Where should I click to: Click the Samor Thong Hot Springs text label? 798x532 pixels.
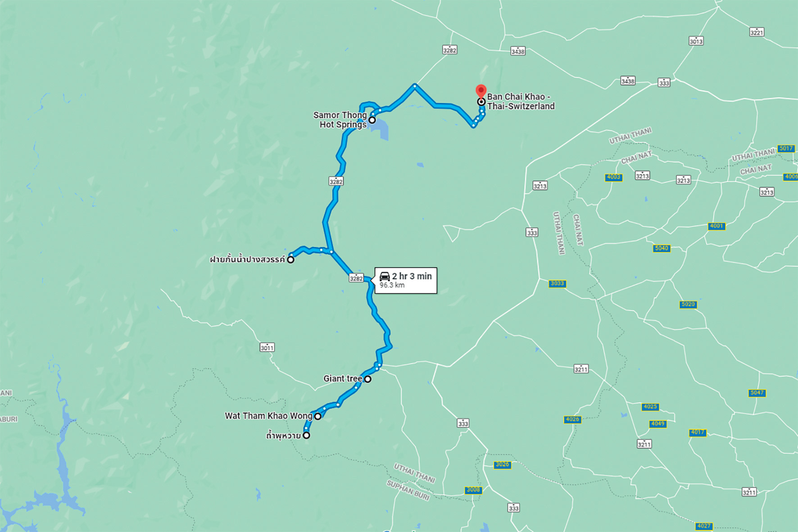click(x=340, y=120)
